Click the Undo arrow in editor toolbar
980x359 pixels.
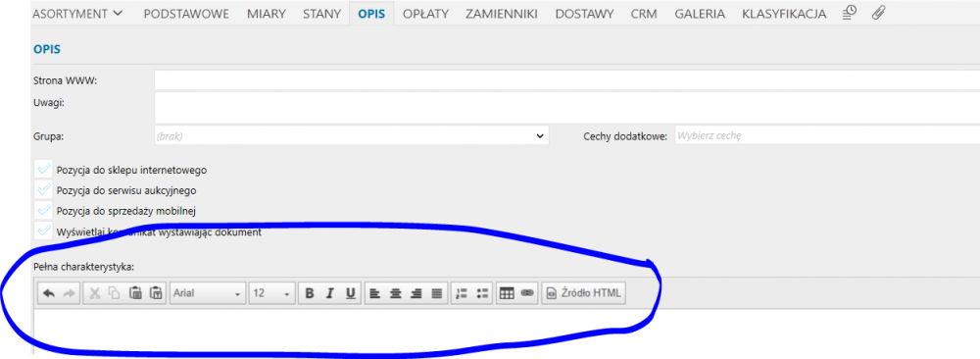coord(49,292)
